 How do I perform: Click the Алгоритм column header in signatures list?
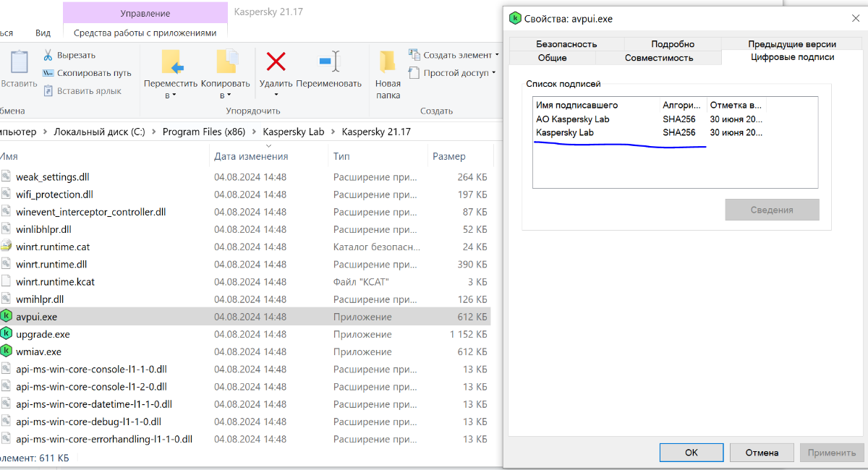[683, 105]
